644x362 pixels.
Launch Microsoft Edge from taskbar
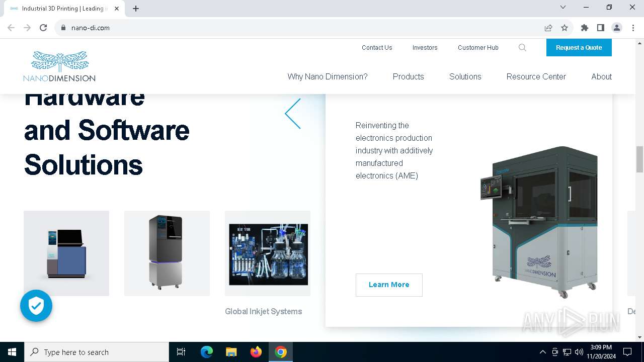tap(207, 352)
